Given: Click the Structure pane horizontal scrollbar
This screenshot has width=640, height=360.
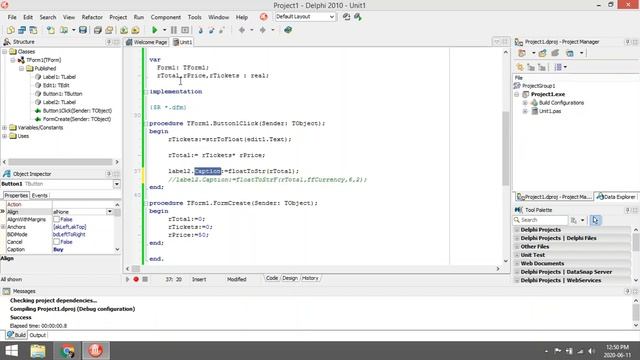Looking at the screenshot, I should (x=60, y=162).
